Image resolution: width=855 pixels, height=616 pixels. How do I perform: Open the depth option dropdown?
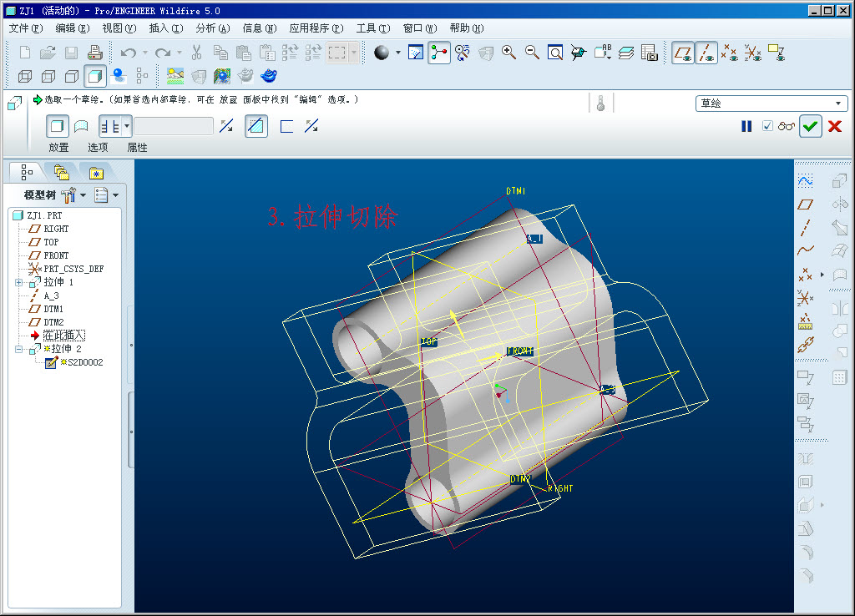[127, 127]
